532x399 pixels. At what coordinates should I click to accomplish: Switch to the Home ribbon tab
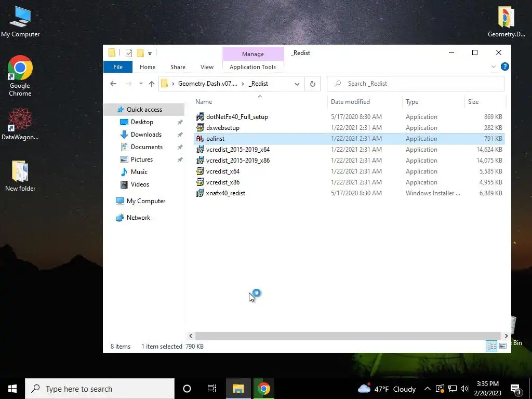tap(147, 67)
